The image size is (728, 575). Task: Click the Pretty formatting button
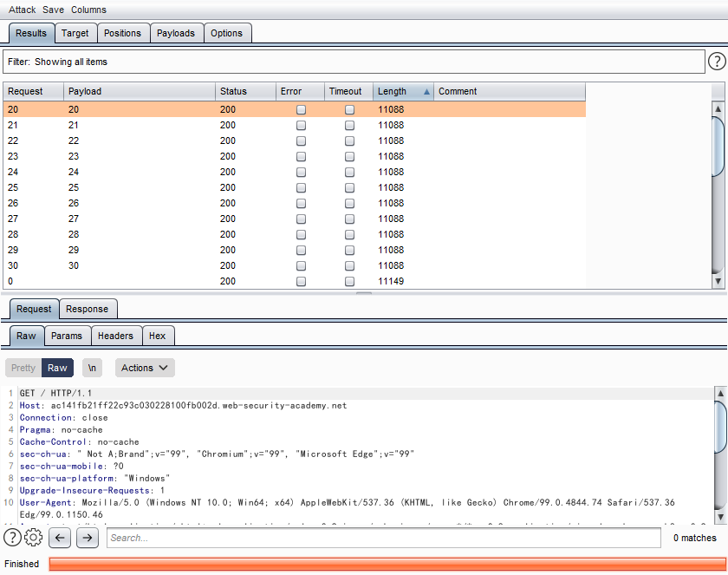click(23, 368)
